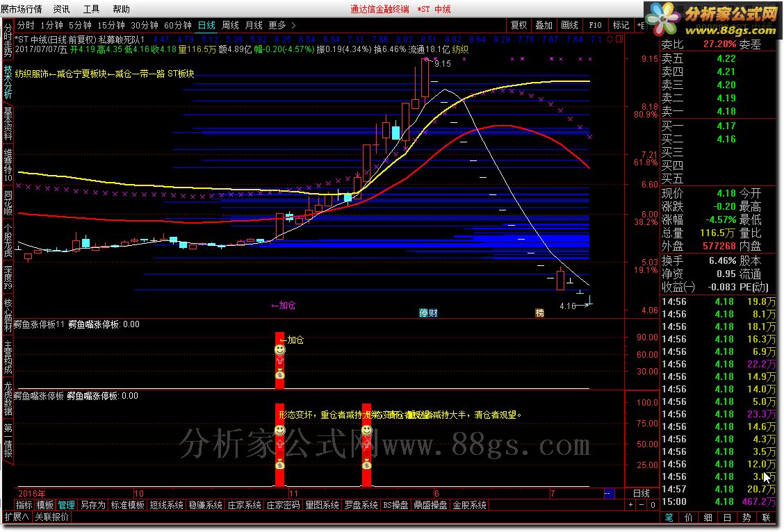
Task: Select the 5分钟 period tab
Action: coord(80,25)
